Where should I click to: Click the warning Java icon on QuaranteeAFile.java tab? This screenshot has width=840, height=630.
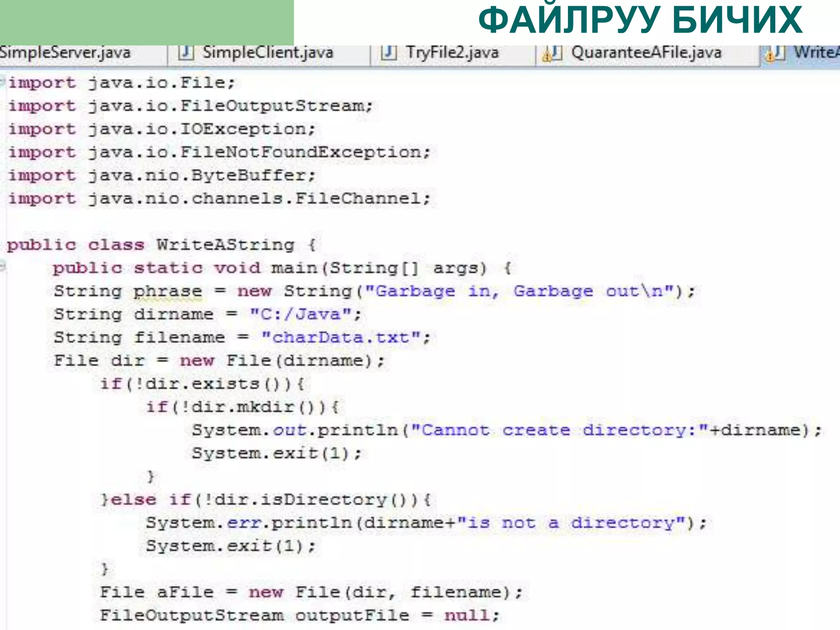[x=552, y=54]
